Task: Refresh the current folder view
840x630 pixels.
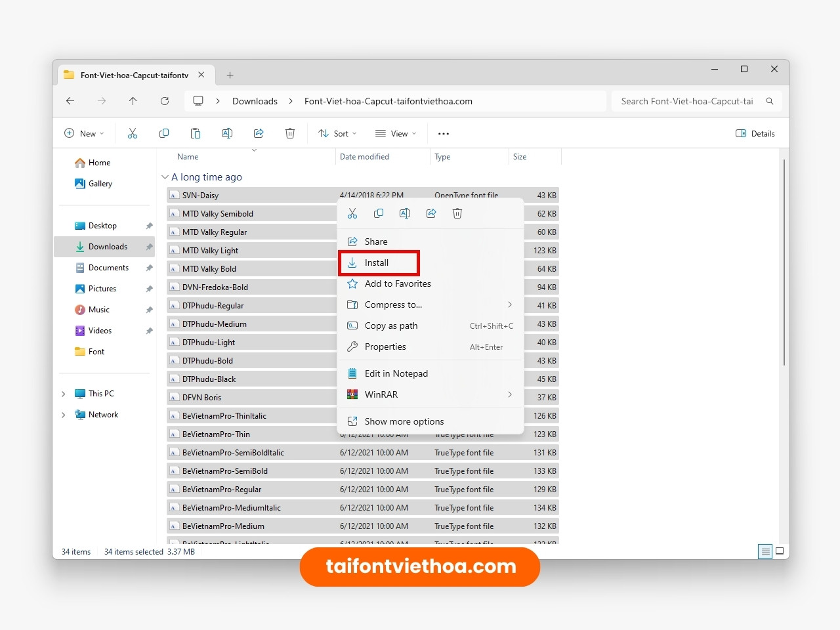Action: click(165, 101)
